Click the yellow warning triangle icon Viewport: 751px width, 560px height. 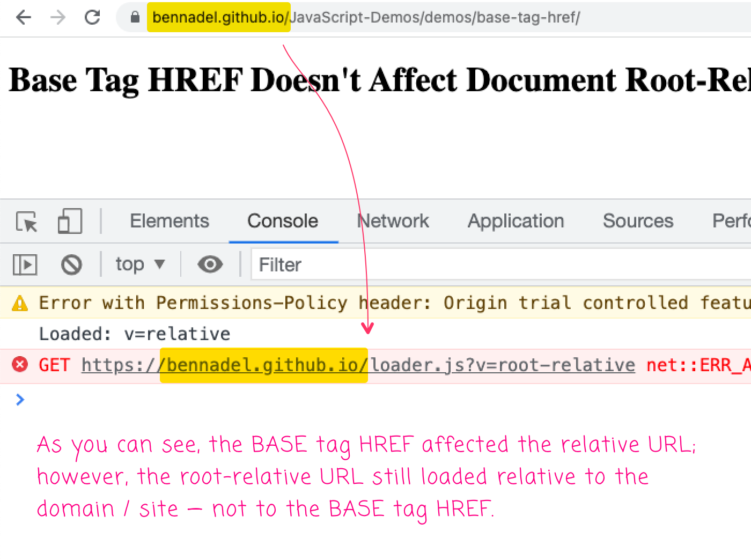coord(20,303)
